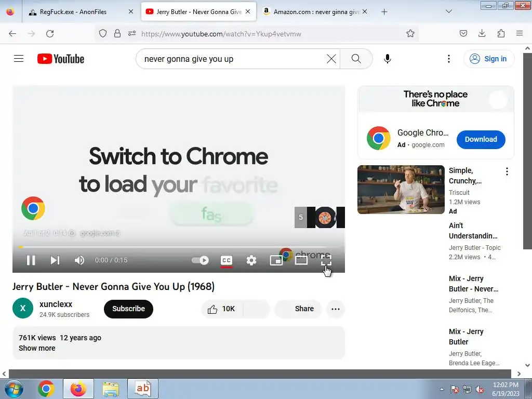Show site security lock information

[117, 33]
